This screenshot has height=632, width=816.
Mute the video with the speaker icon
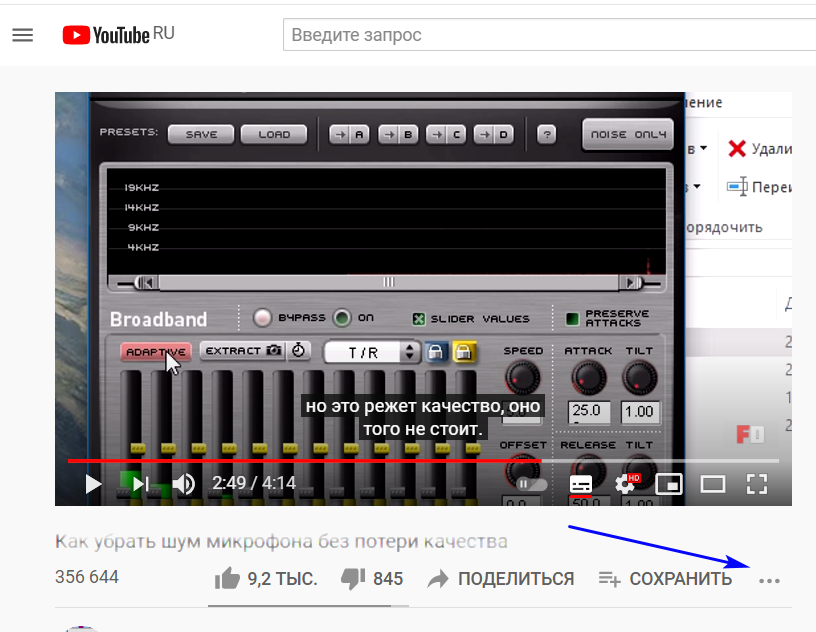183,484
